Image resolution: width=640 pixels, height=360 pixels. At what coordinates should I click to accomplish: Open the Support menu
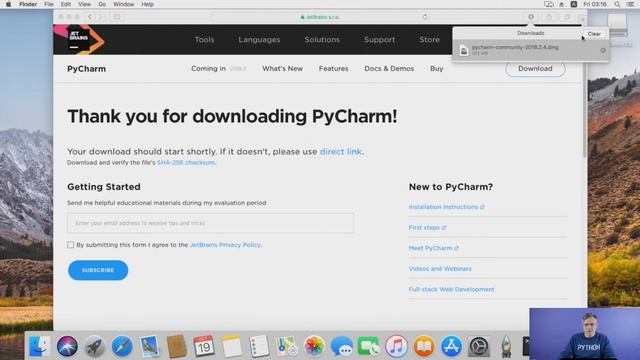380,40
